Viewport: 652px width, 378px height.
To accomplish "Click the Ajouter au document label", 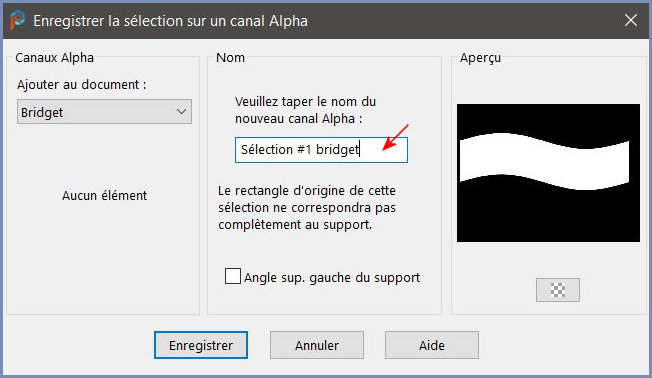I will tap(82, 85).
